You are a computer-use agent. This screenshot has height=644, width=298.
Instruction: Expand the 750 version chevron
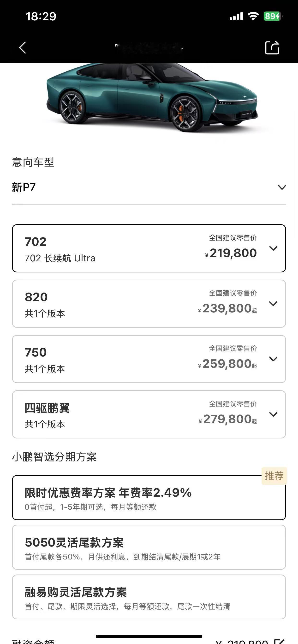click(x=273, y=359)
